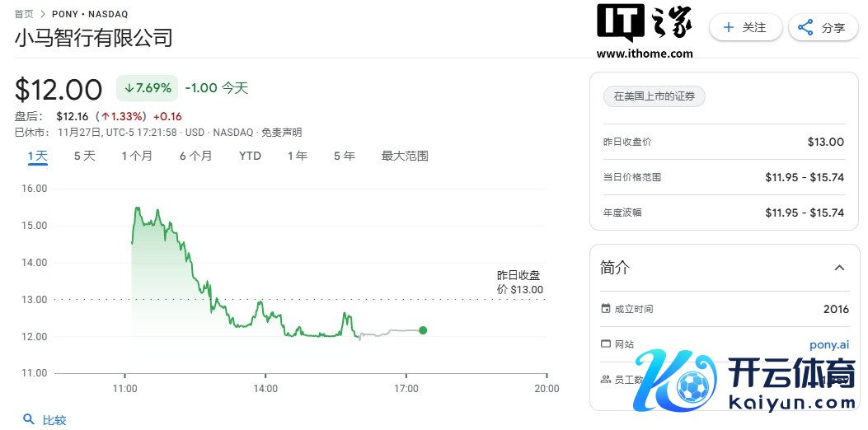The image size is (868, 430).
Task: Select the 最大范围 chart range
Action: point(404,156)
